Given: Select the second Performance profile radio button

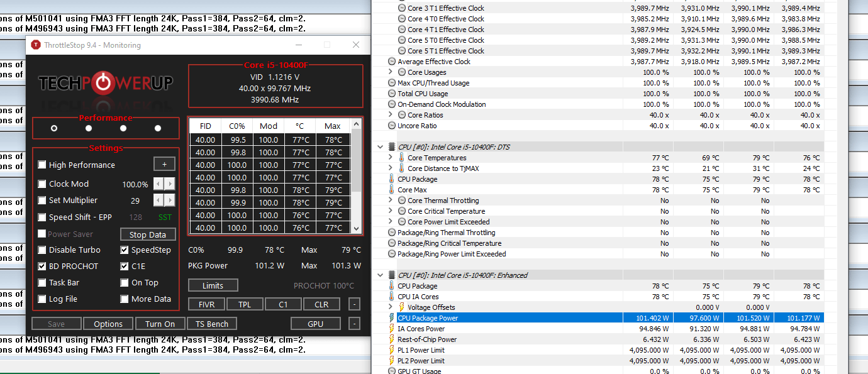Looking at the screenshot, I should (88, 128).
